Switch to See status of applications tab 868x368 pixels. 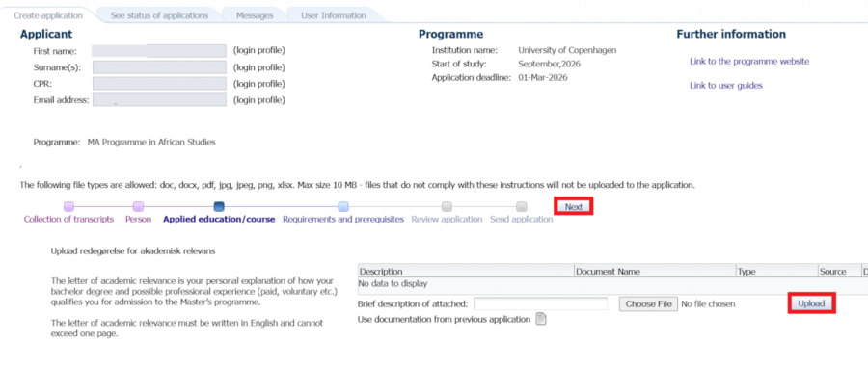click(x=159, y=15)
